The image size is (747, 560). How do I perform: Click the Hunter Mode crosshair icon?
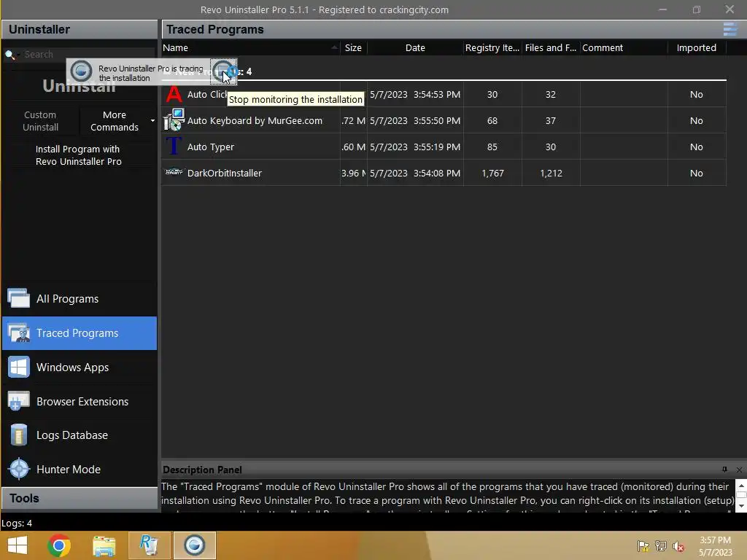click(x=19, y=469)
